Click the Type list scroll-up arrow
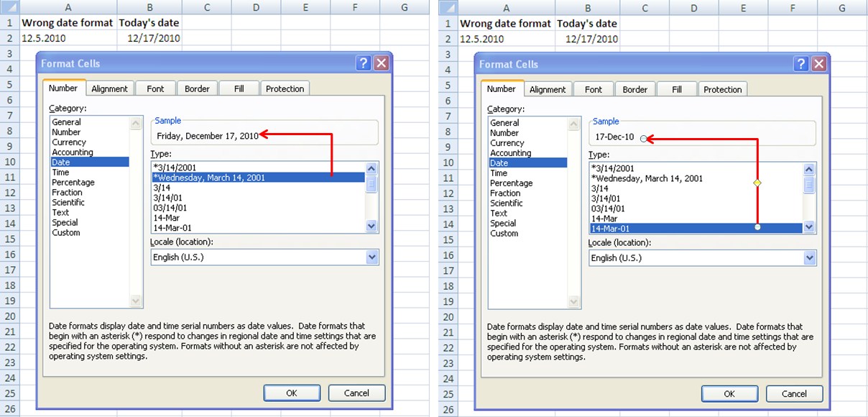Screen dimensions: 868x417 tap(371, 168)
